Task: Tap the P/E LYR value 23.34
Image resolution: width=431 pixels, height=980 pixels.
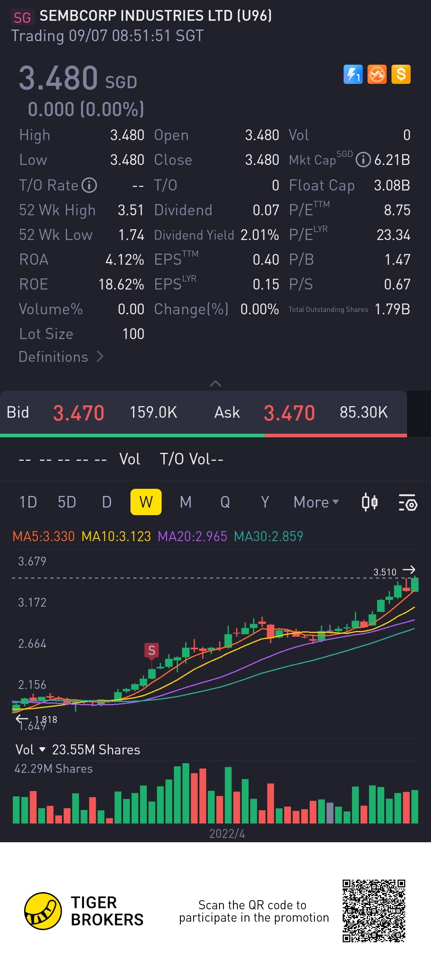Action: pyautogui.click(x=393, y=235)
